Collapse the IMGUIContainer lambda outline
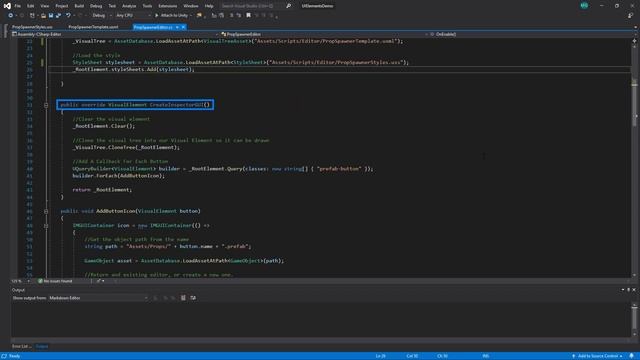 (46, 225)
